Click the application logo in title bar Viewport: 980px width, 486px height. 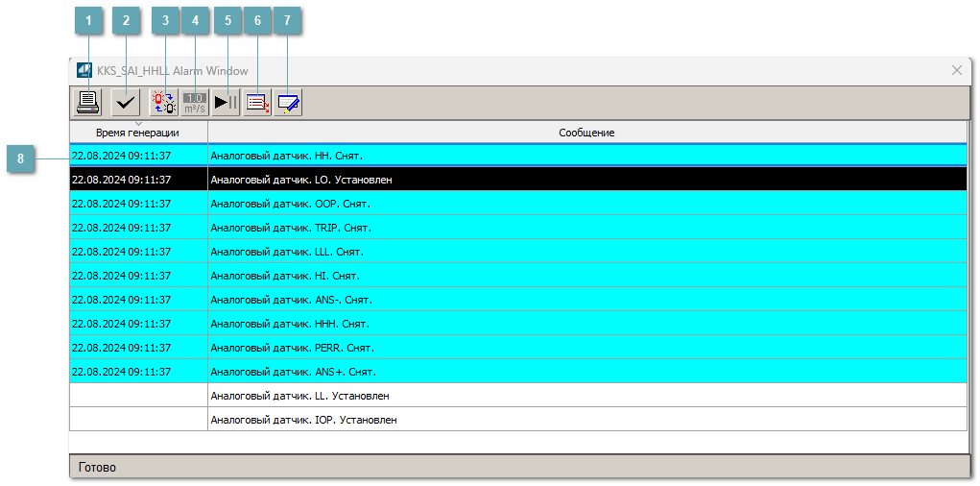[84, 70]
